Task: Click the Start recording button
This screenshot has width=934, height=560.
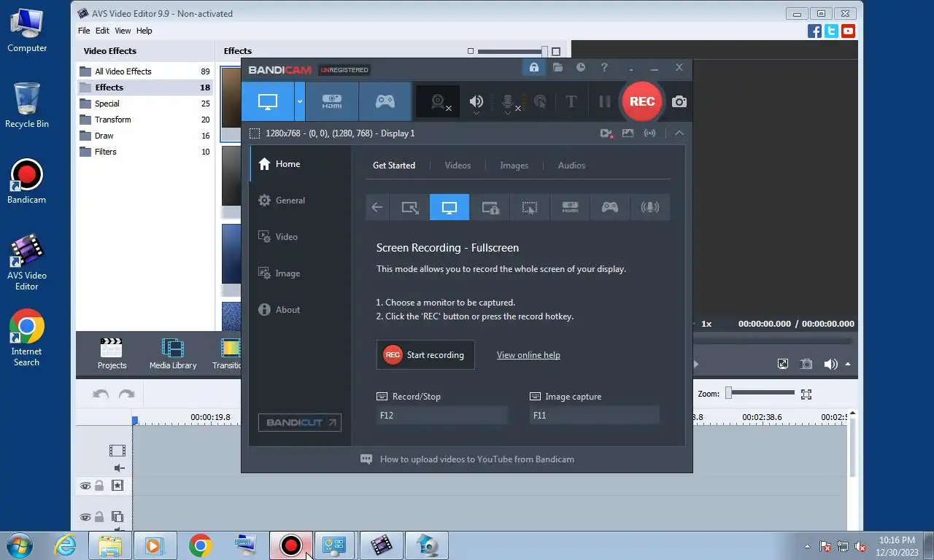Action: click(x=425, y=355)
